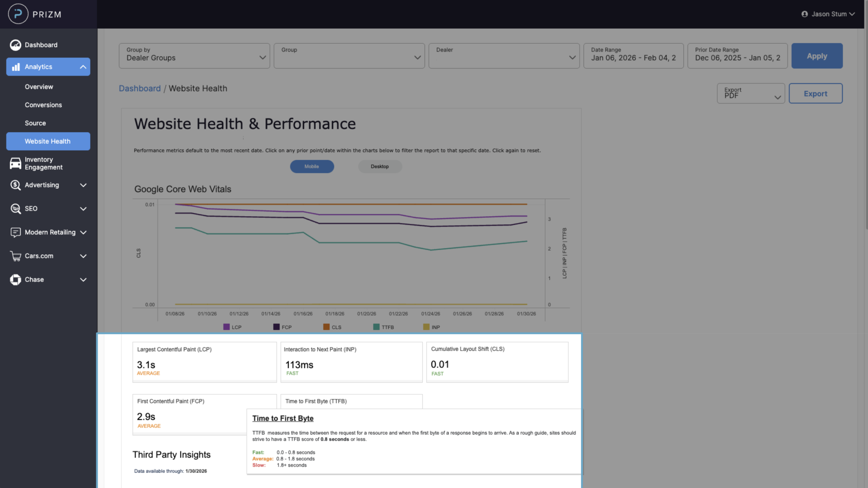Click the Dashboard gauge icon in sidebar
The image size is (868, 488).
coord(15,45)
